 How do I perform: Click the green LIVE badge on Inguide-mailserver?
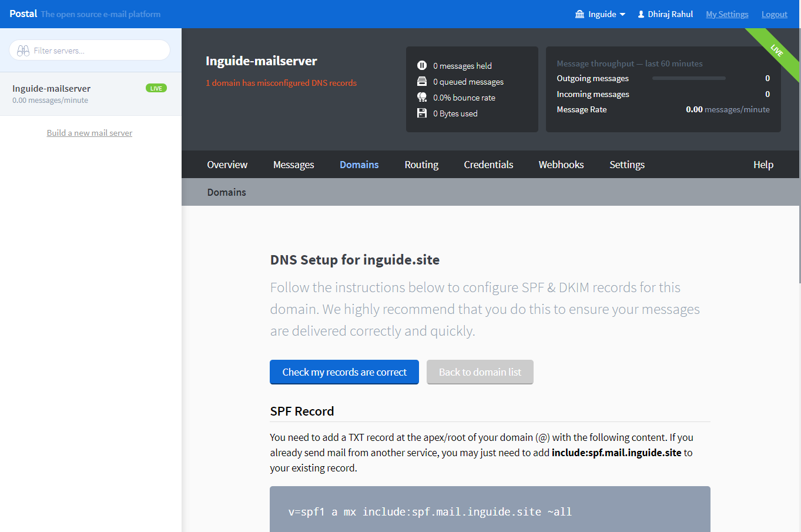(x=156, y=88)
